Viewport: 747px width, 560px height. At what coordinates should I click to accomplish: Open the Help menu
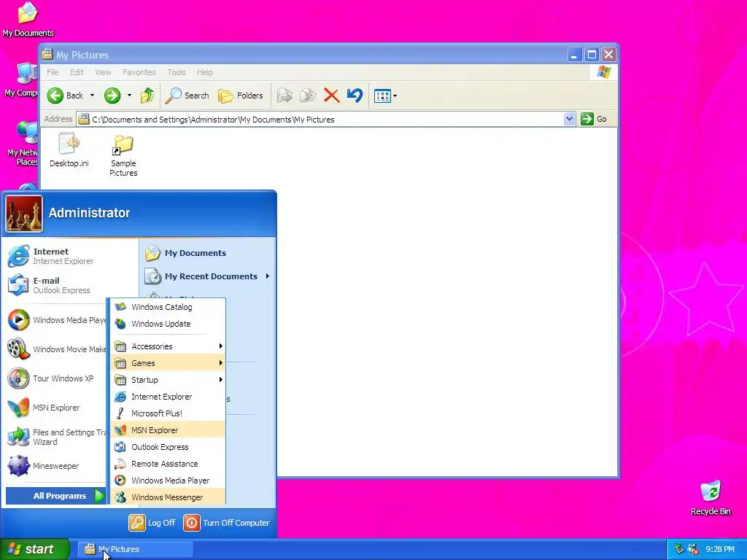pyautogui.click(x=205, y=72)
